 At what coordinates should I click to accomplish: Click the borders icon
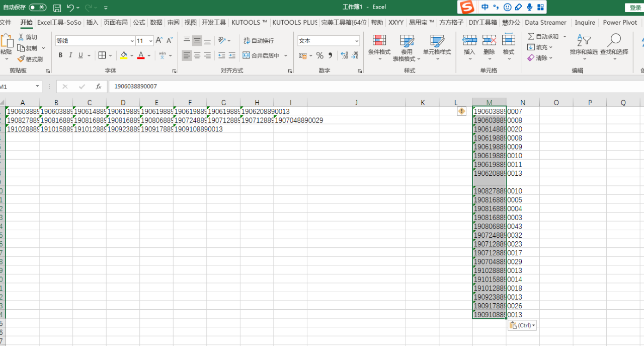102,55
